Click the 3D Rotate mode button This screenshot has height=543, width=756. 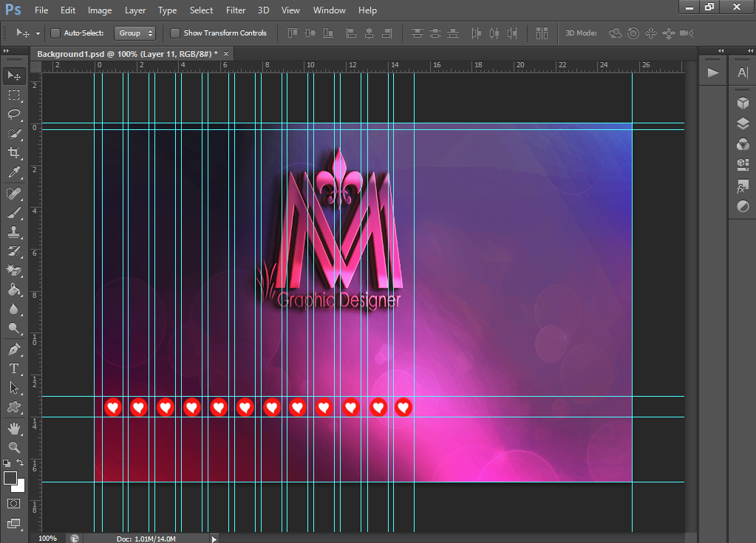(x=615, y=33)
